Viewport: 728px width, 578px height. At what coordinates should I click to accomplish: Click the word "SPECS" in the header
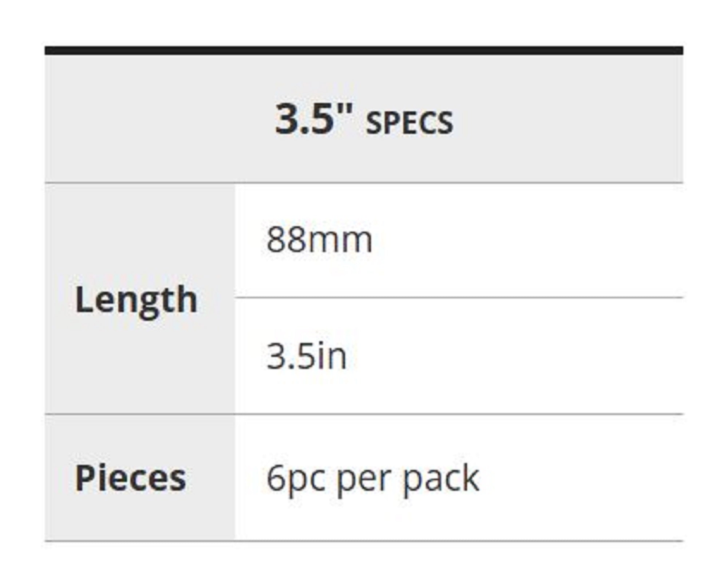[409, 123]
